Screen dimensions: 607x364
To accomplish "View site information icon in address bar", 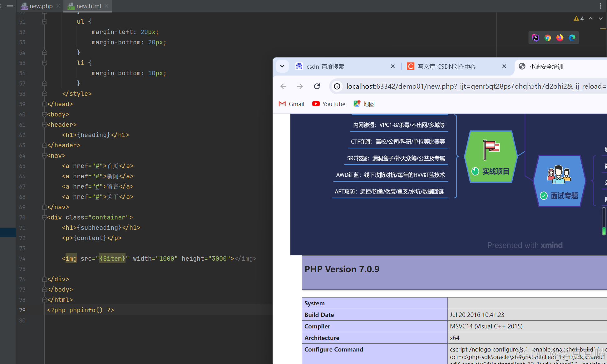I will 337,86.
